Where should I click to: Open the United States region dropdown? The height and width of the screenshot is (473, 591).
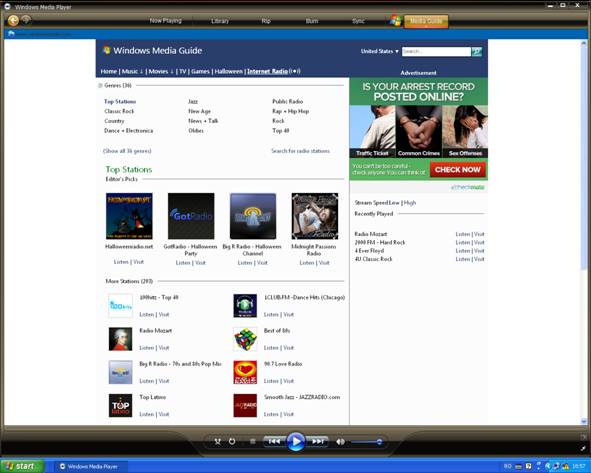click(x=380, y=51)
